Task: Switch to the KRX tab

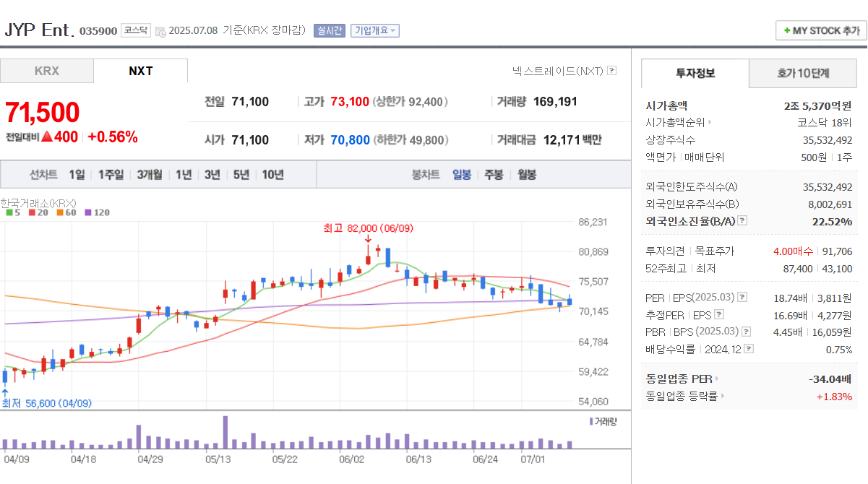Action: [x=47, y=71]
